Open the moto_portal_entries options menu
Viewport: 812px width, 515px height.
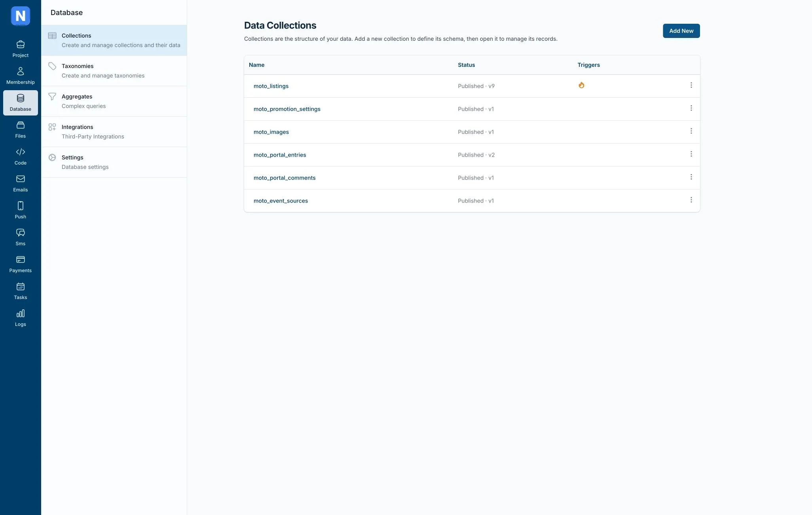point(691,154)
